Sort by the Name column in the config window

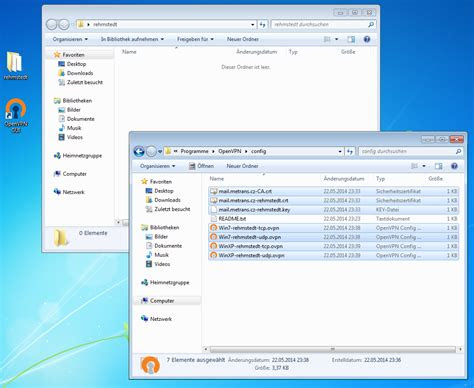pos(217,179)
